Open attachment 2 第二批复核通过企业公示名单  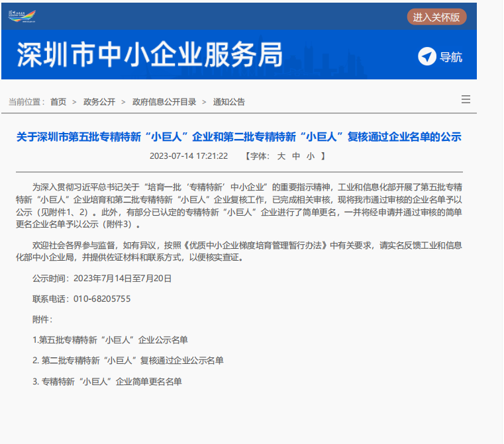point(128,361)
